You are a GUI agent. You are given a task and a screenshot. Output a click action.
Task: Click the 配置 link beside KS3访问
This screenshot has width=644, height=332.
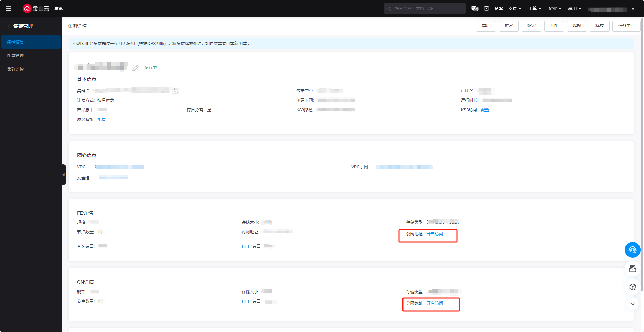485,110
